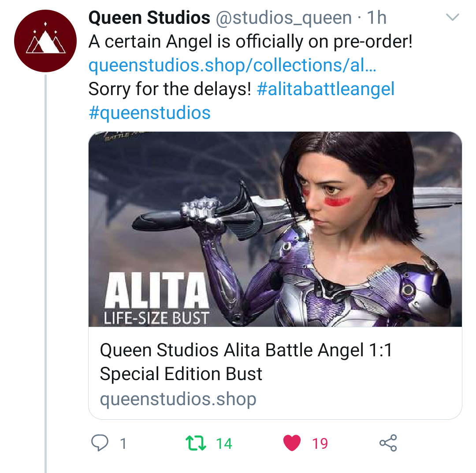Click the Alita life-size bust preview image
This screenshot has width=476, height=473.
275,229
